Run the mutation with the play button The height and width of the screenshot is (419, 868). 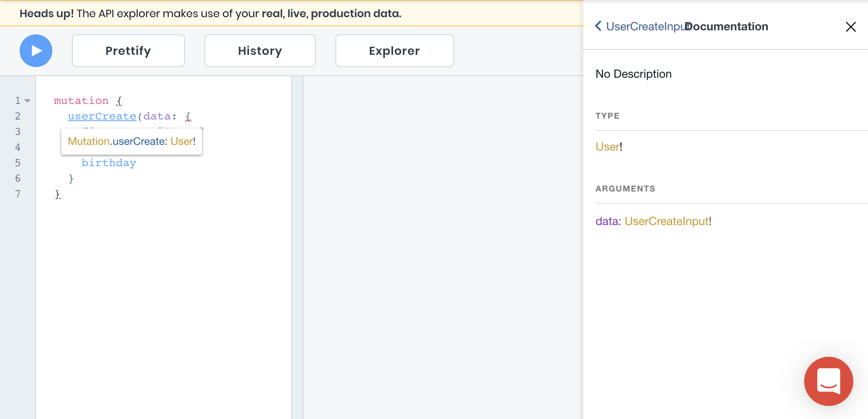pyautogui.click(x=36, y=51)
